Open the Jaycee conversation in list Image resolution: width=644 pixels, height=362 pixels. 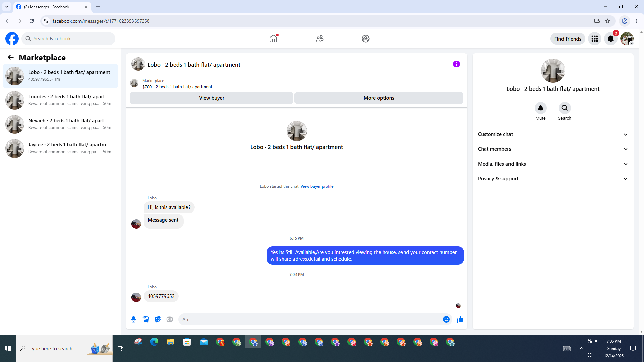pos(60,148)
